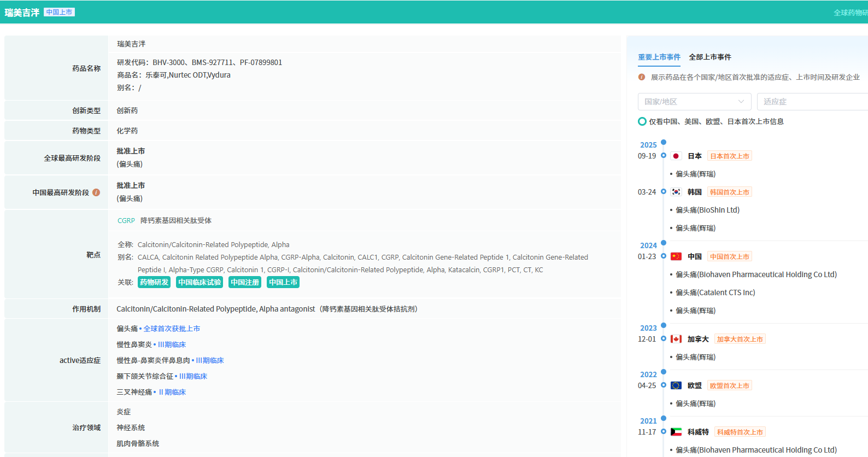The image size is (868, 457).
Task: Open III期临床 link for 慢性鼻-鼻窦炎伴鼻息肉
Action: pos(210,360)
